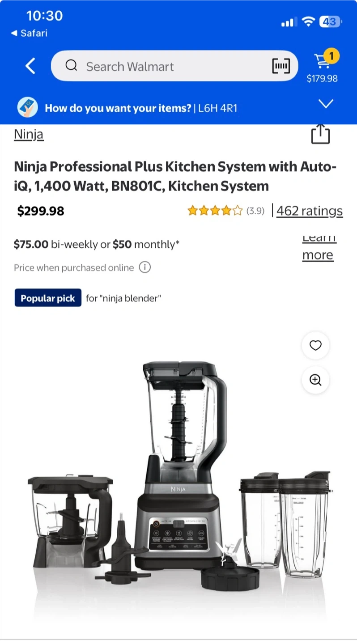Tap the share icon next to Ninja
The width and height of the screenshot is (357, 644).
pos(320,134)
